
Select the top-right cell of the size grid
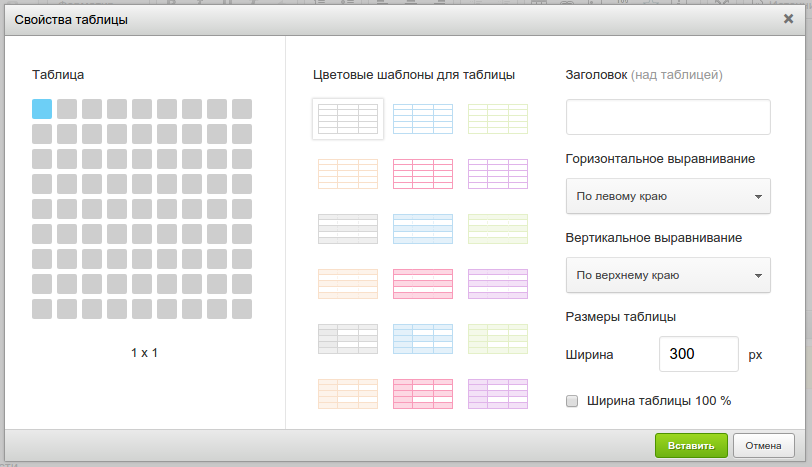pyautogui.click(x=242, y=109)
